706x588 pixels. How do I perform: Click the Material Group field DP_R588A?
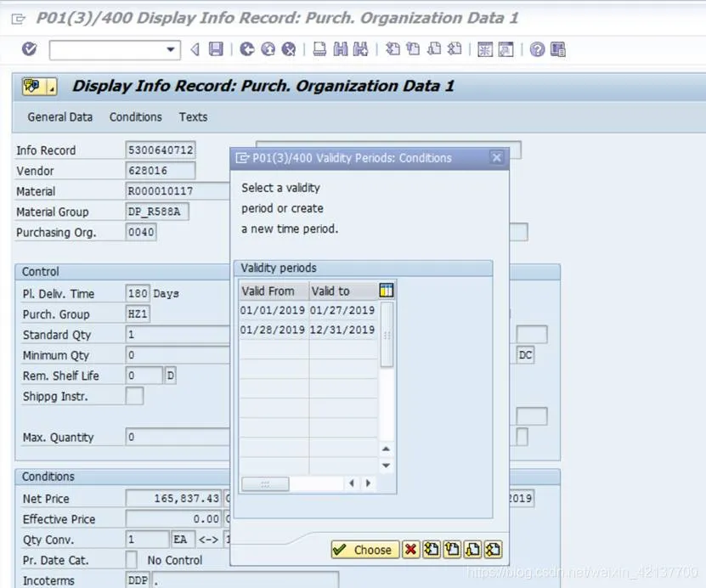pyautogui.click(x=157, y=212)
